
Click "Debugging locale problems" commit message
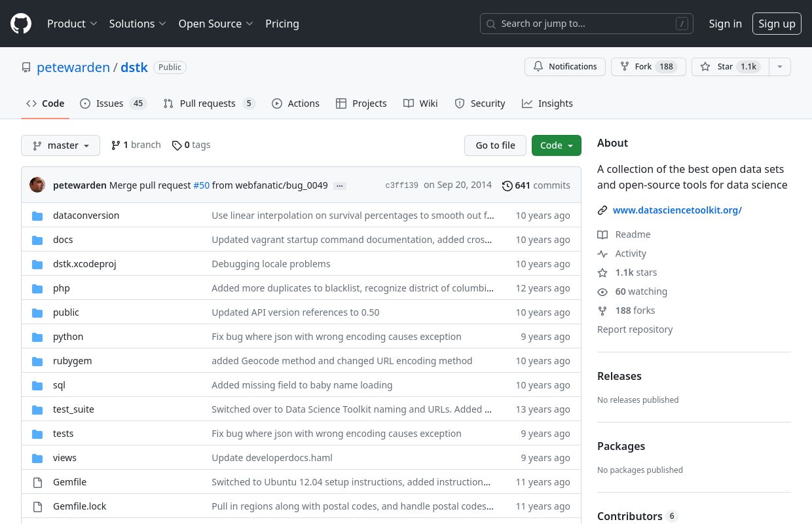click(x=271, y=264)
